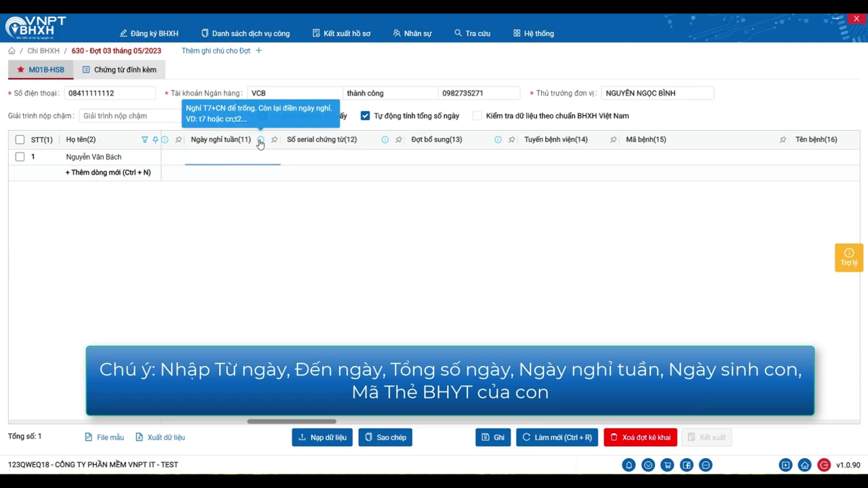Screen dimensions: 868x488
Task: Open the yellow Trợ lý help widget
Action: pos(849,258)
